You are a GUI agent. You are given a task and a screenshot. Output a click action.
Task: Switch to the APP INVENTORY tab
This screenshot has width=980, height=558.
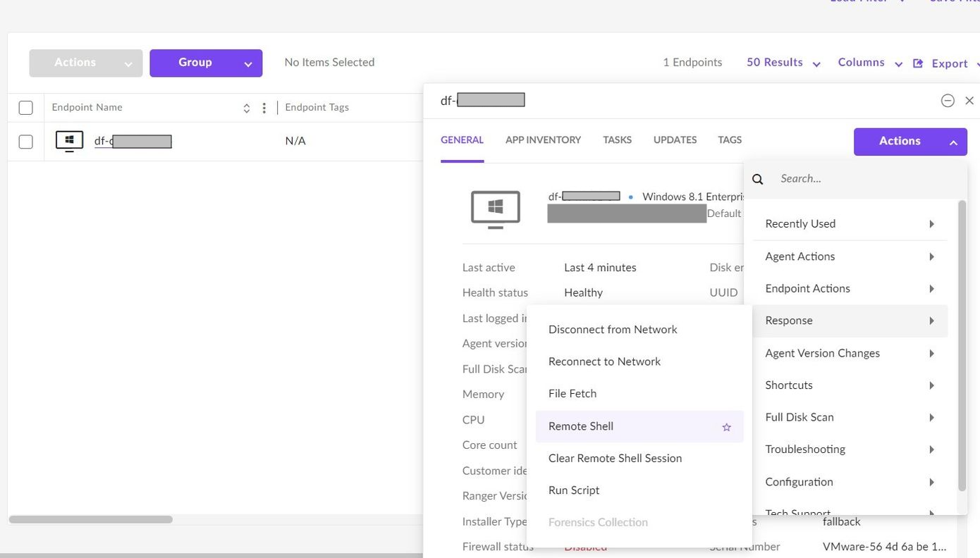point(543,140)
